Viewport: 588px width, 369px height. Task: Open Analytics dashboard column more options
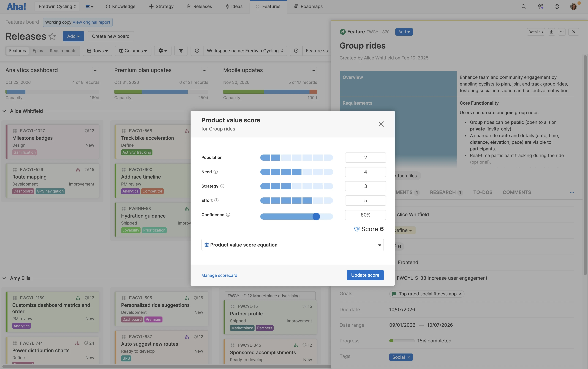95,71
